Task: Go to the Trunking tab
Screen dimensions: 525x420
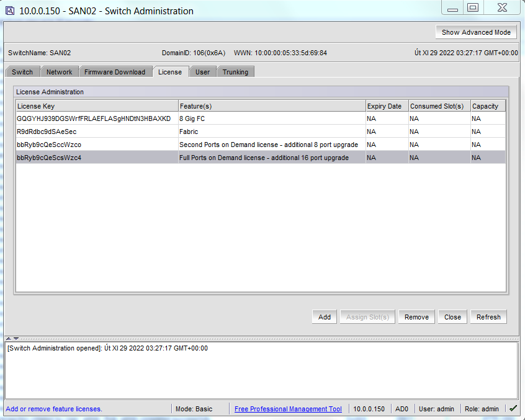Action: pyautogui.click(x=235, y=72)
